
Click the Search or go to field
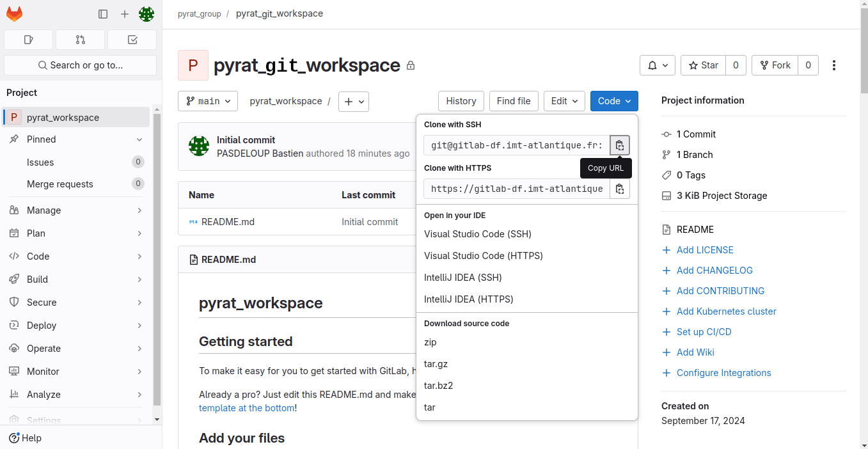click(x=81, y=65)
